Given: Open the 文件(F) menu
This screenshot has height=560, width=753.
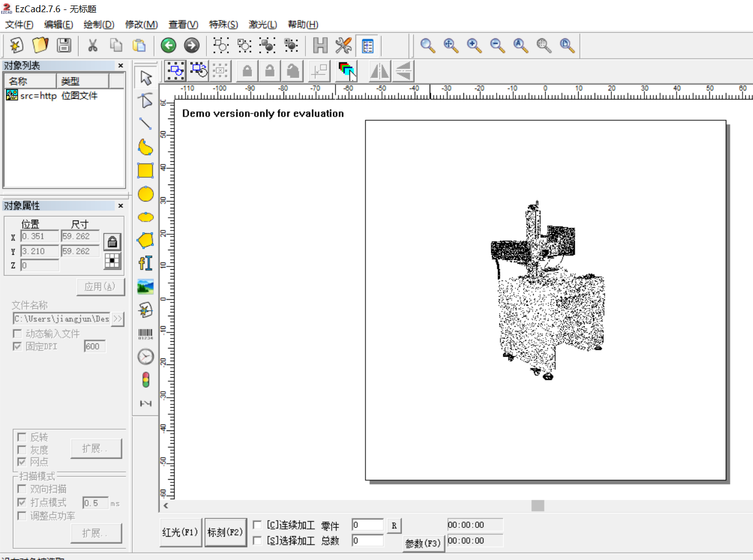Looking at the screenshot, I should [x=19, y=24].
